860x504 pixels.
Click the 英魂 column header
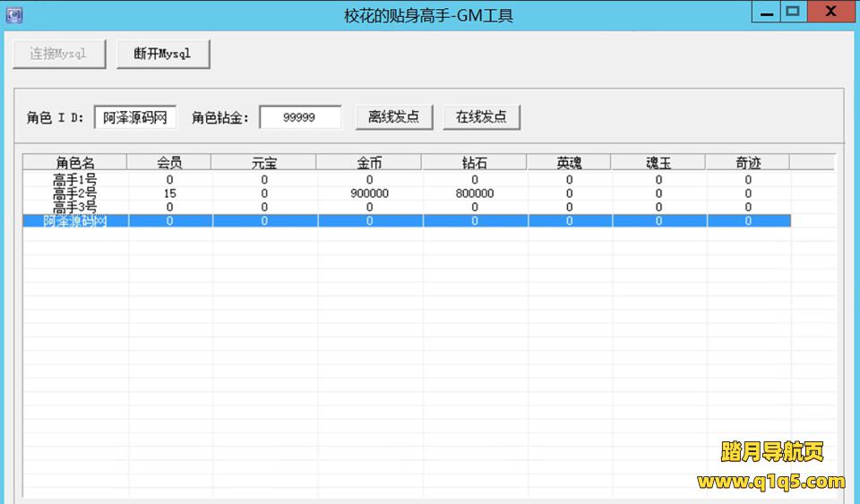569,163
